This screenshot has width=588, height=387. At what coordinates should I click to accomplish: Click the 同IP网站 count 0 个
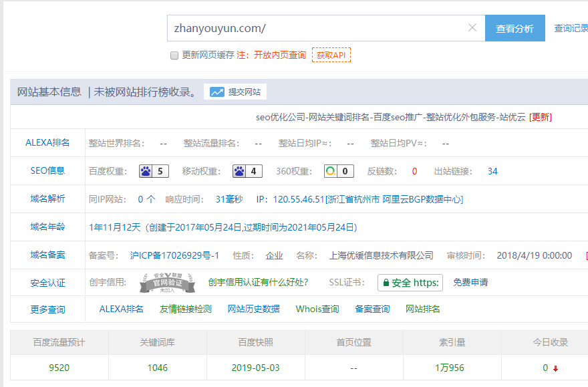coord(146,199)
